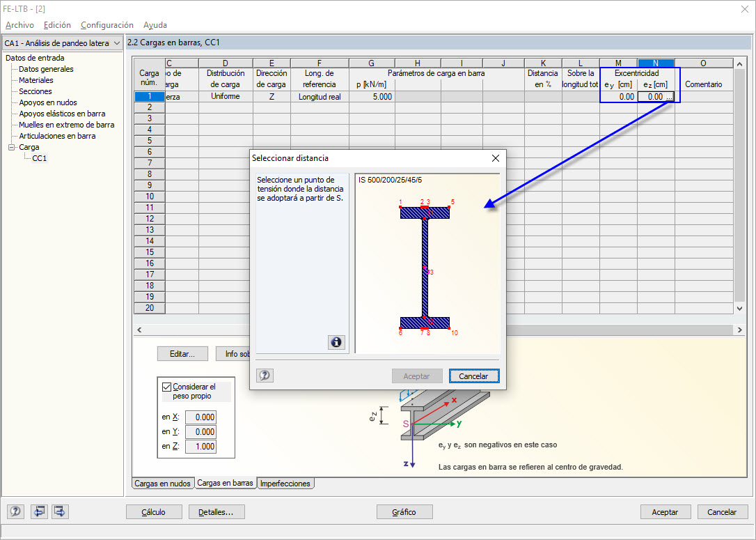Click cell with load value 5.000
Viewport: 756px width, 540px height.
[372, 97]
